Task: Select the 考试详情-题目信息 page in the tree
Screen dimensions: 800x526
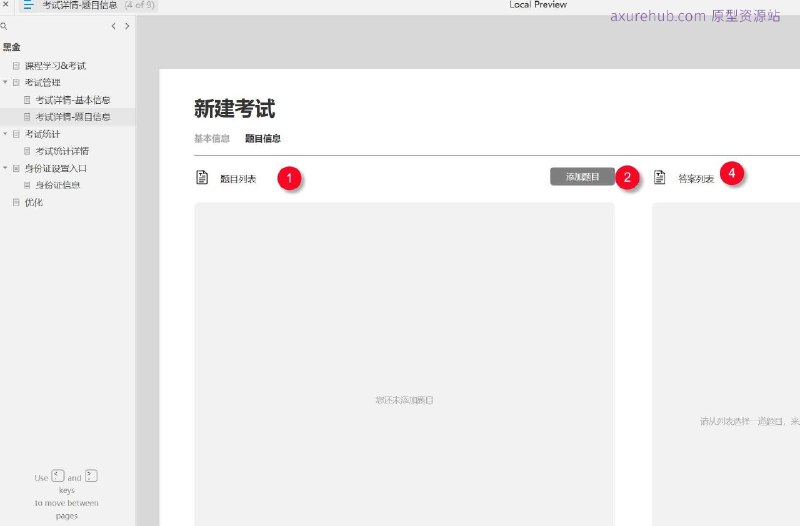Action: point(72,117)
